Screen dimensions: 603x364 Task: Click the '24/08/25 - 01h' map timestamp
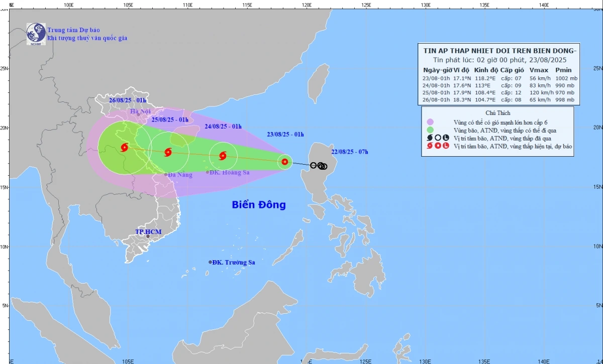point(224,126)
